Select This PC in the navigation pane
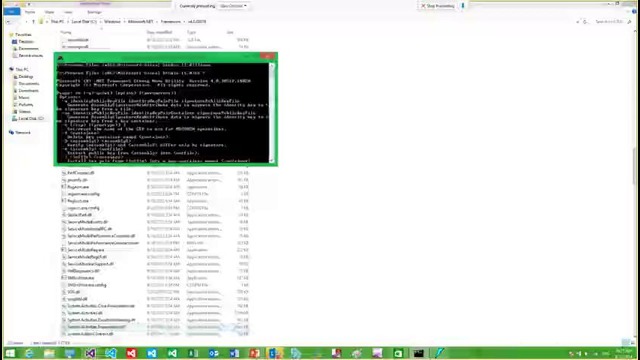This screenshot has width=640, height=360. point(22,69)
